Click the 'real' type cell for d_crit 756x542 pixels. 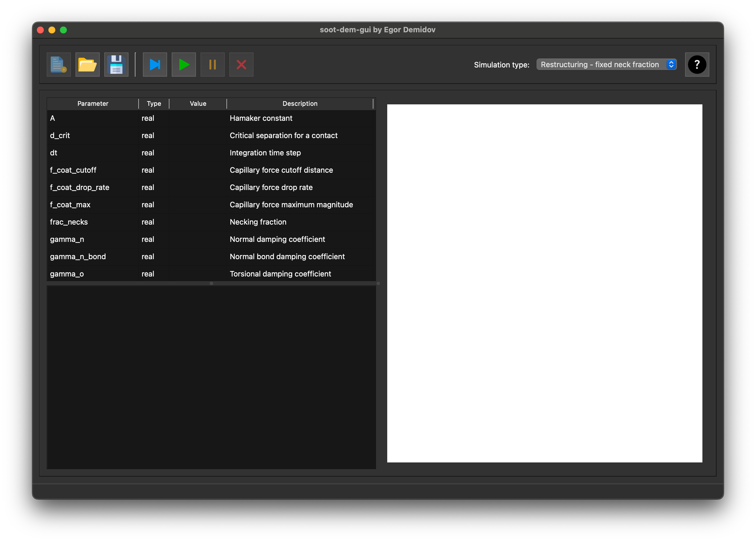tap(154, 135)
